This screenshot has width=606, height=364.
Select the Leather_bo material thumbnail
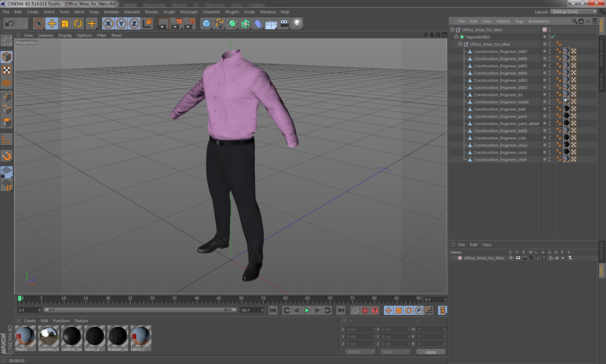72,338
